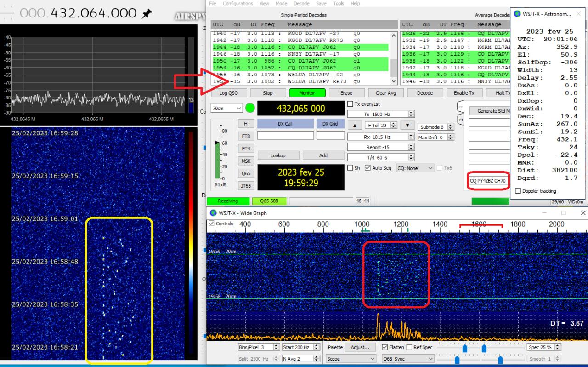Click the green tune status indicator
588x367 pixels.
(250, 109)
